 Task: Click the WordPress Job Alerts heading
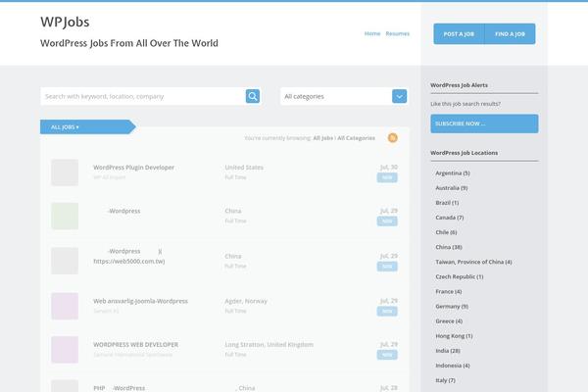459,85
